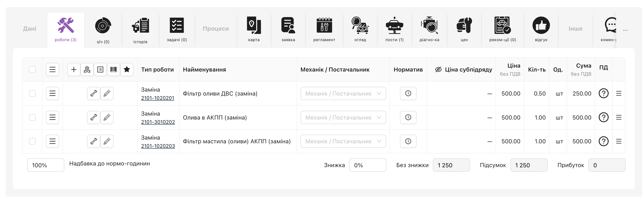Expand Механік dropdown for Фільтр мастила АКПП

click(343, 141)
